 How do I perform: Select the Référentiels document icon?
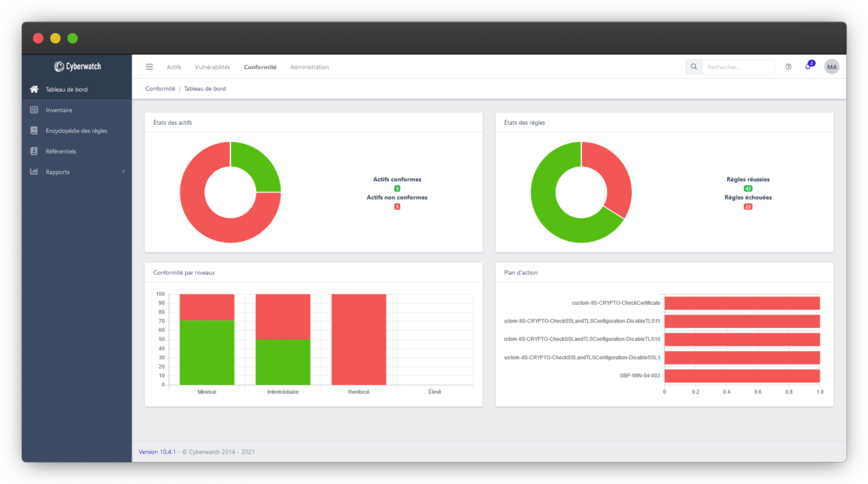click(x=33, y=151)
